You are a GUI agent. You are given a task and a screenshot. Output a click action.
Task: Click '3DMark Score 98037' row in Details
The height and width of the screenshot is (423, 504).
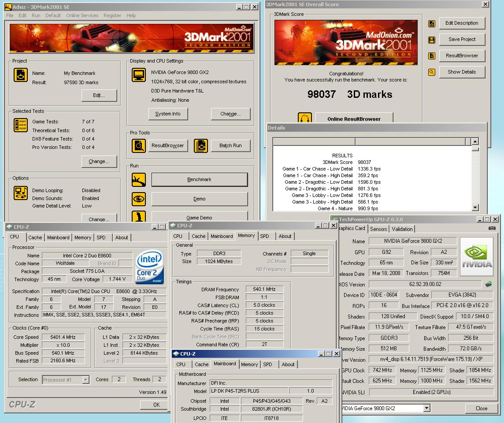(346, 162)
